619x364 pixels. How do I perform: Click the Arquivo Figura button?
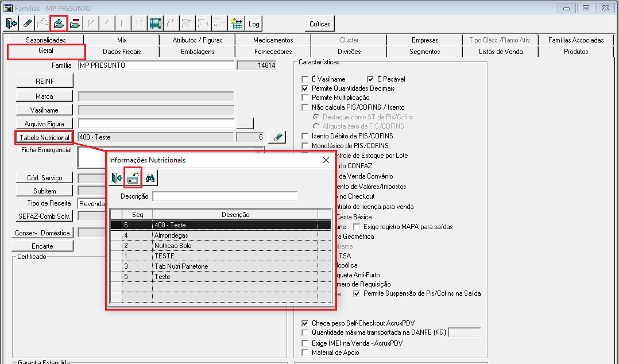tap(45, 124)
